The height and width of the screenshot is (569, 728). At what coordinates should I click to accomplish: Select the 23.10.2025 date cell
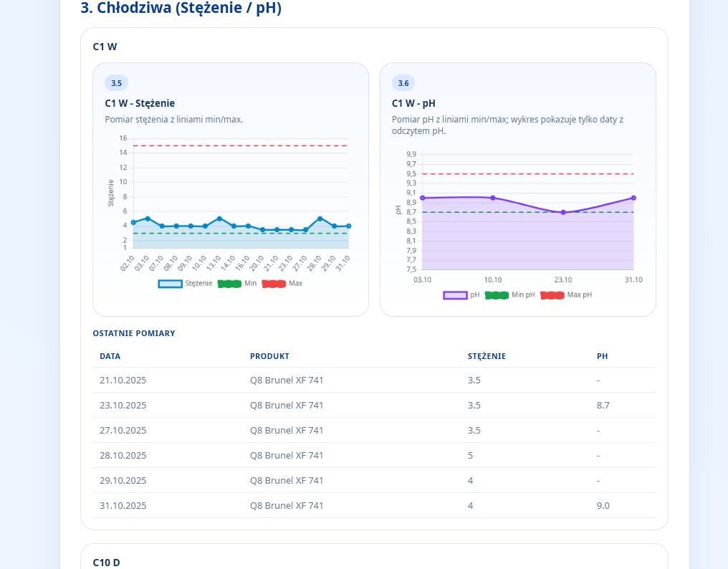123,406
